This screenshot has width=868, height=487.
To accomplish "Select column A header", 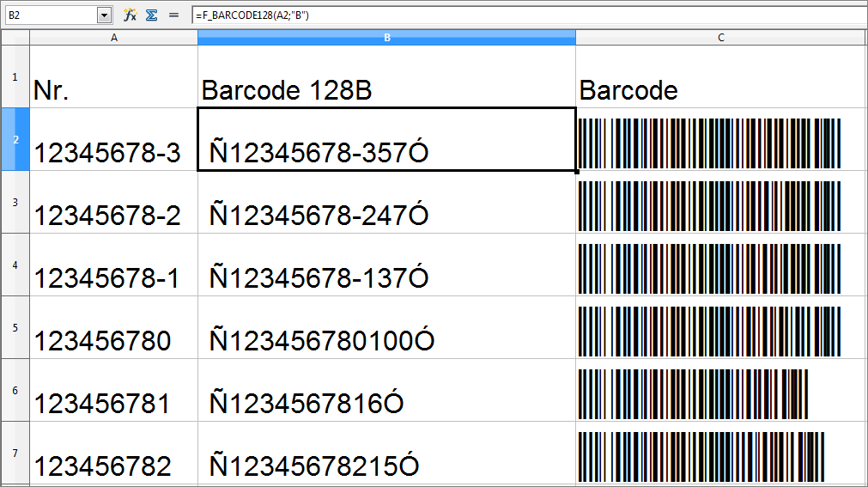I will (113, 38).
